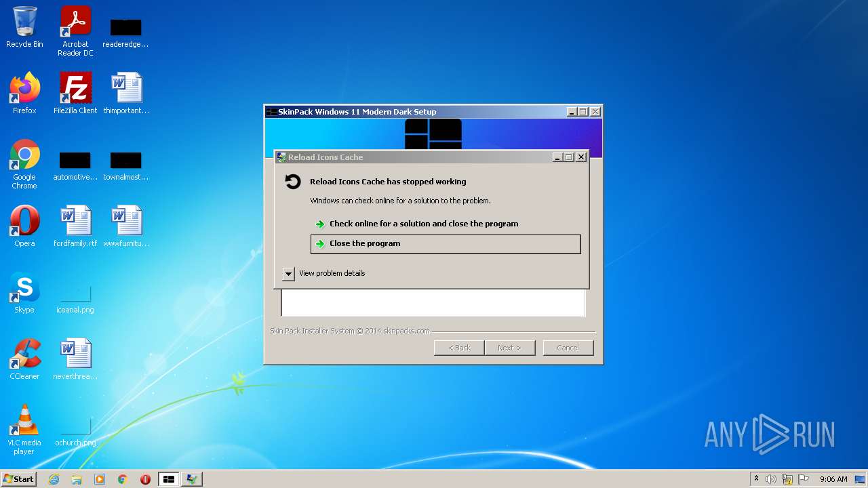Open the Recycle Bin desktop icon
The image size is (868, 488).
click(24, 27)
